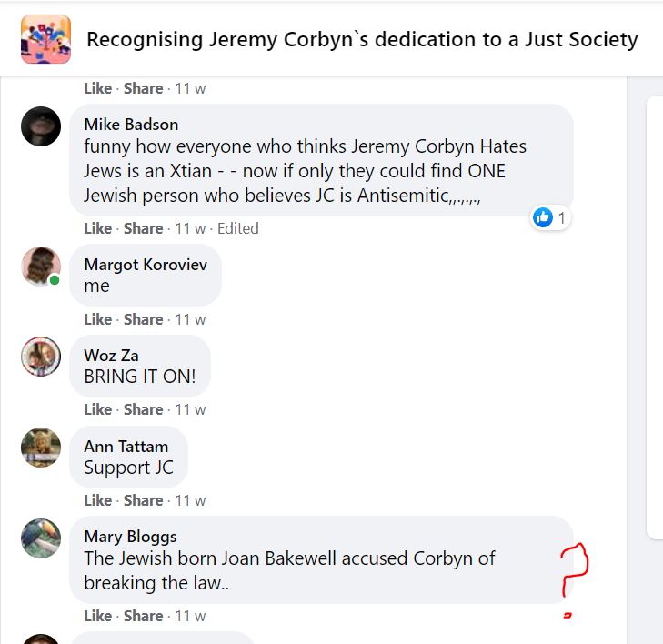The image size is (663, 644).
Task: Open Ann Tattam's profile avatar
Action: (x=41, y=448)
